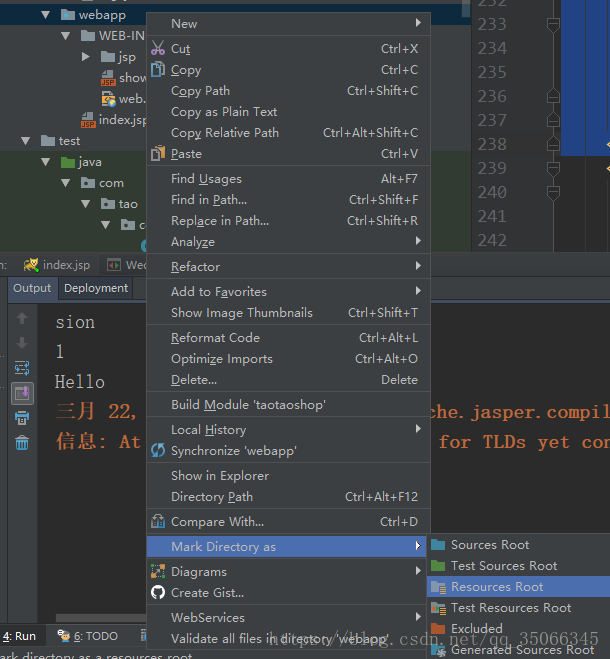Click the index.jsp Tomcat run tab icon
This screenshot has height=659, width=610.
(x=31, y=265)
